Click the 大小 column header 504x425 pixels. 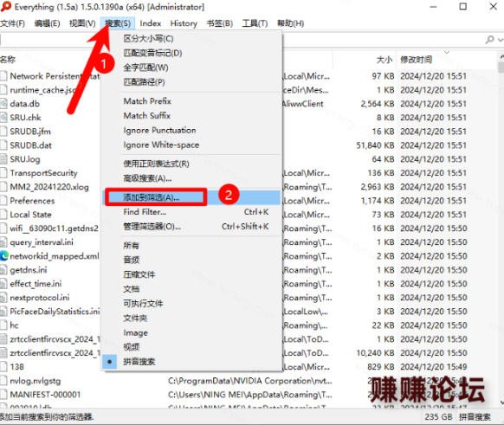[x=384, y=60]
